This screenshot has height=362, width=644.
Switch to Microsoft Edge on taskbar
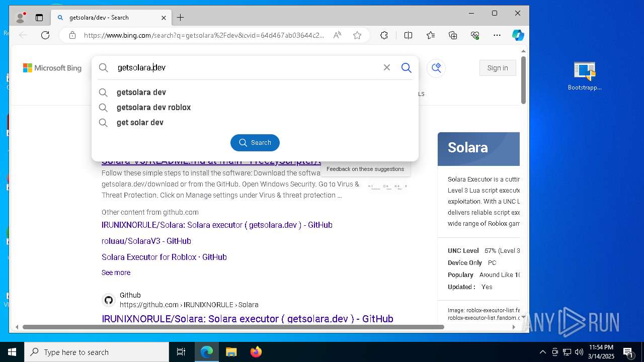coord(207,352)
